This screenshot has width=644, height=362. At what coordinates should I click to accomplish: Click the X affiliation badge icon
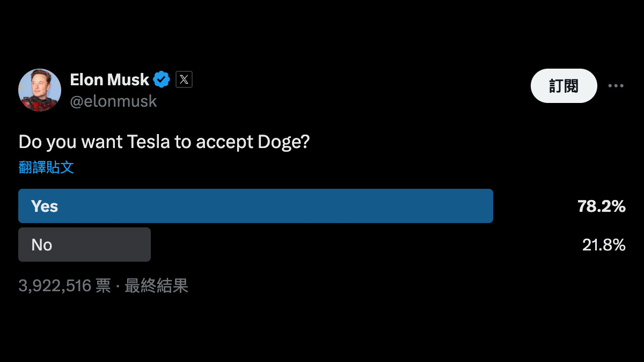coord(184,79)
